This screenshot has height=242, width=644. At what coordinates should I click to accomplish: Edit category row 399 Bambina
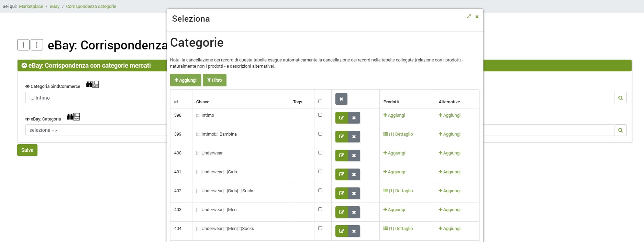(342, 137)
